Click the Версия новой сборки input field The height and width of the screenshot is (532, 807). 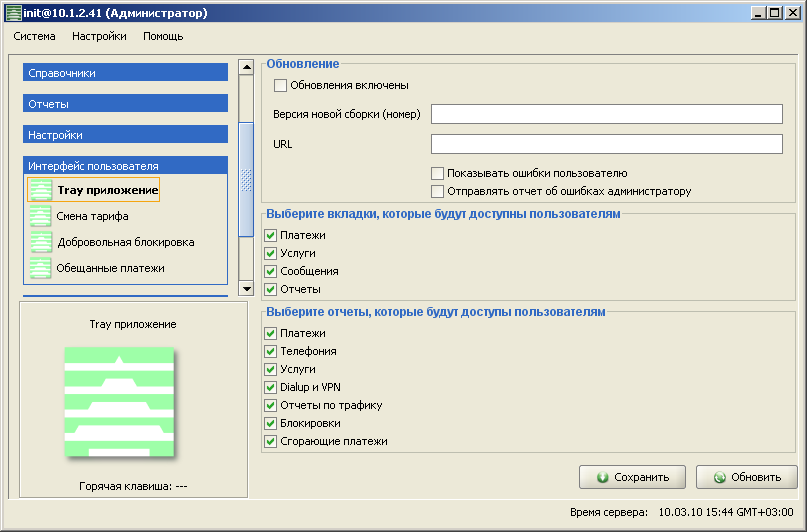pos(607,114)
